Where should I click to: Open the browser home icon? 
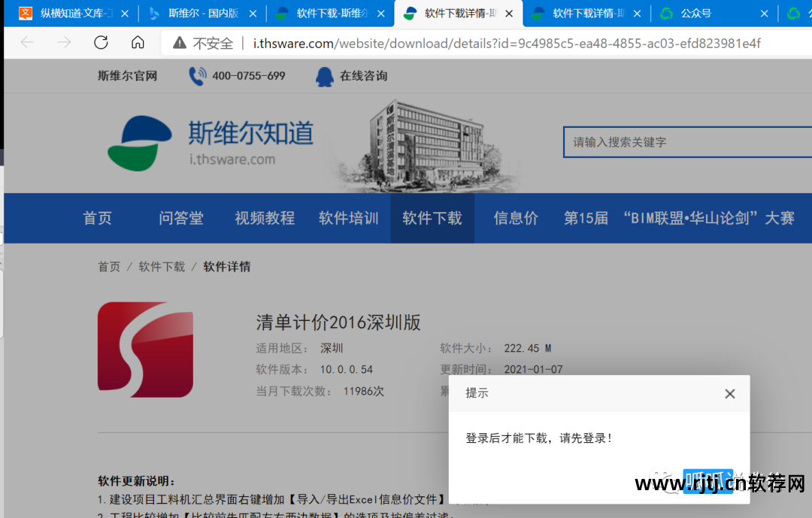point(138,42)
